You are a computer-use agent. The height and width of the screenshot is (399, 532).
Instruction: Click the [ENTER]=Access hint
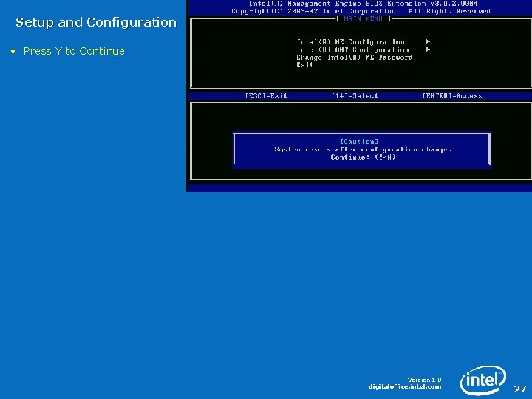[452, 95]
